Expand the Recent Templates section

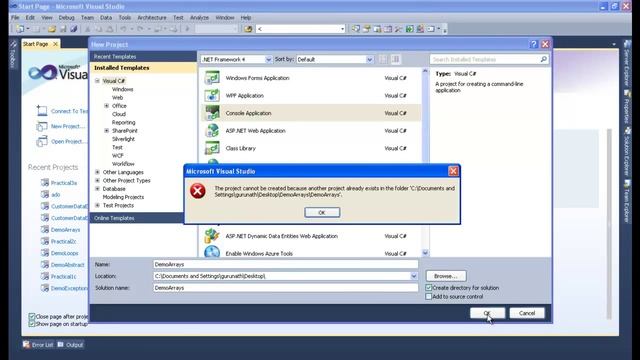(143, 56)
